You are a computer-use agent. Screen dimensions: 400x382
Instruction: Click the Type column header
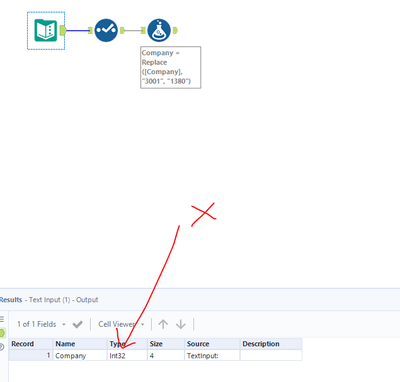pyautogui.click(x=127, y=344)
